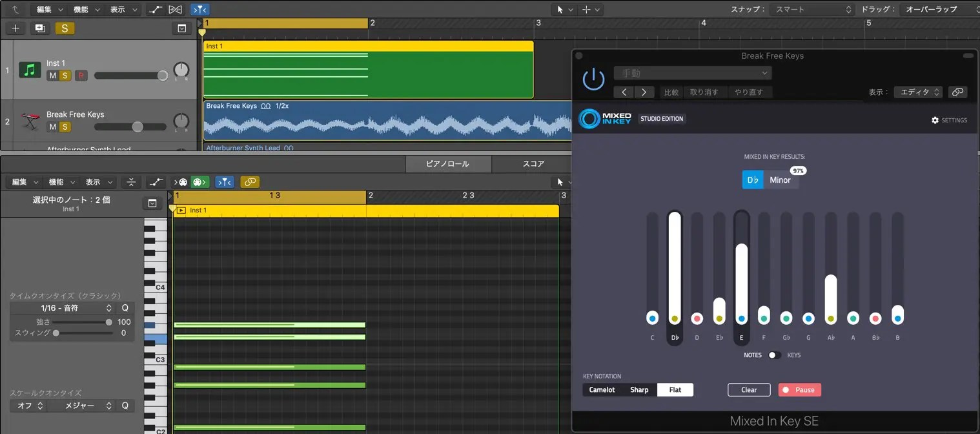The height and width of the screenshot is (434, 980).
Task: Open the plugin preset 手動 dropdown
Action: click(692, 72)
